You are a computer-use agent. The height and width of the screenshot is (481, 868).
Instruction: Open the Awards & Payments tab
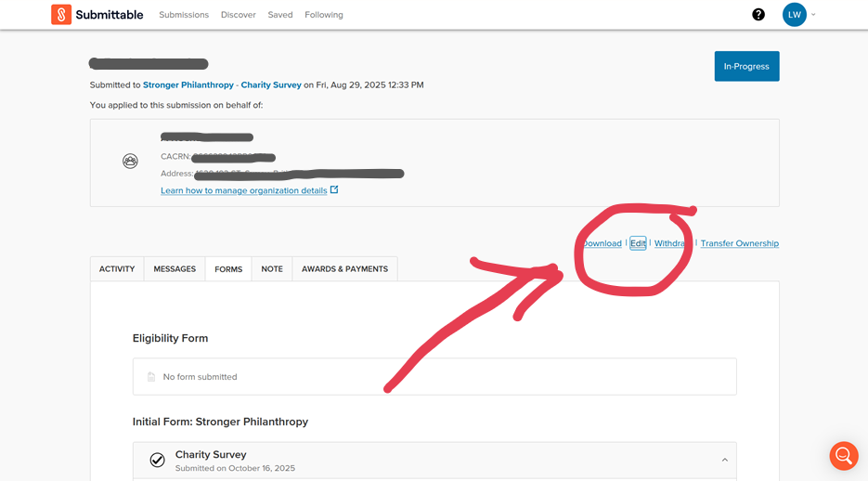pyautogui.click(x=344, y=269)
